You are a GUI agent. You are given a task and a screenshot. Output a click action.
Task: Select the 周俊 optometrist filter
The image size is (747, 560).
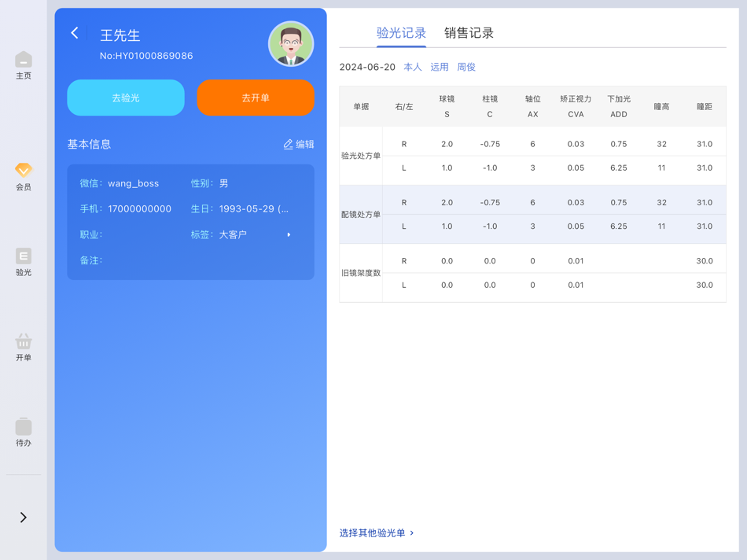click(465, 68)
